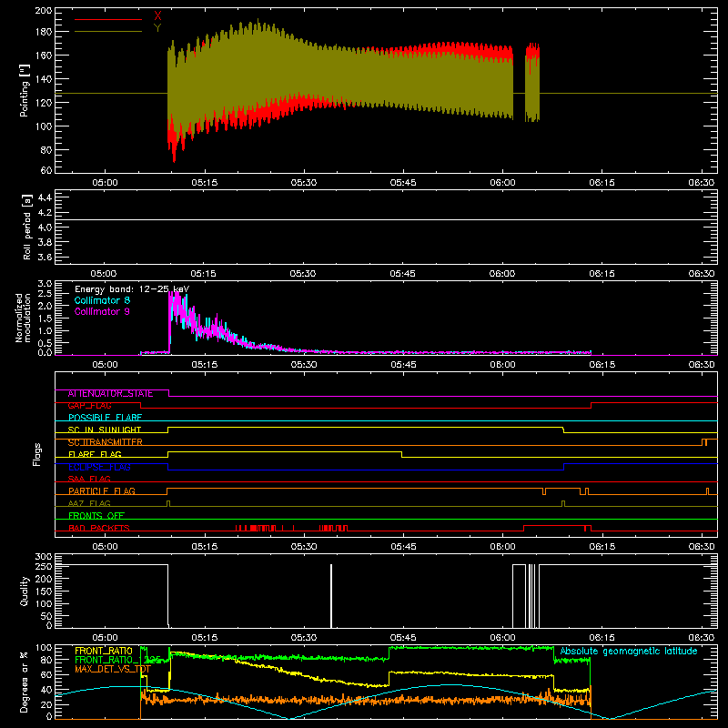Click the POSSIBLE_FLARE flag label
This screenshot has width=728, height=728.
(x=105, y=418)
